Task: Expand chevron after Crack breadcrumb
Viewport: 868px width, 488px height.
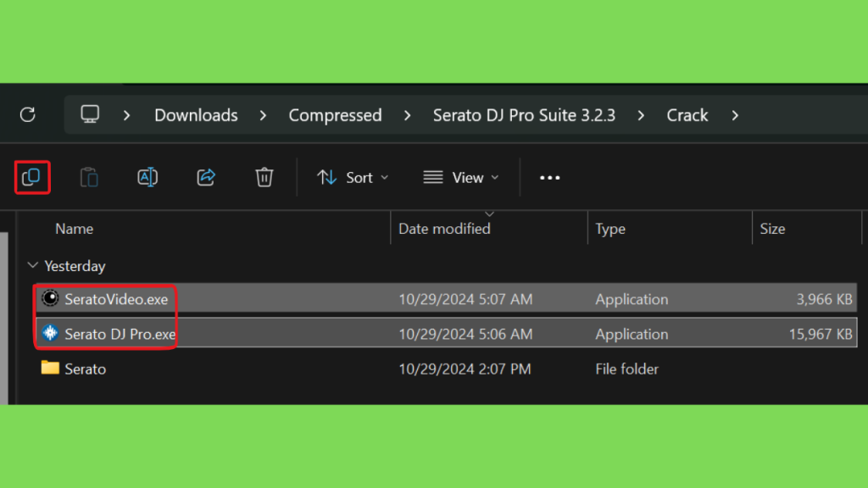Action: 735,115
